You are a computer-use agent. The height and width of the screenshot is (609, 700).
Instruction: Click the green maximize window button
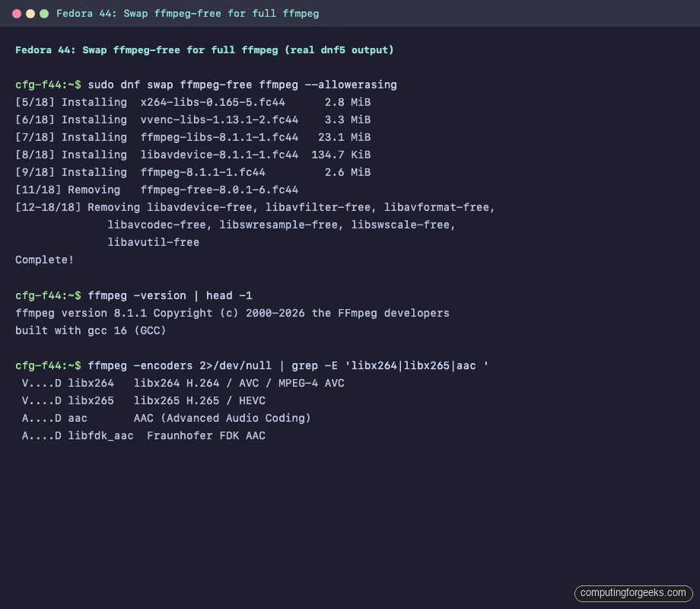[x=44, y=14]
